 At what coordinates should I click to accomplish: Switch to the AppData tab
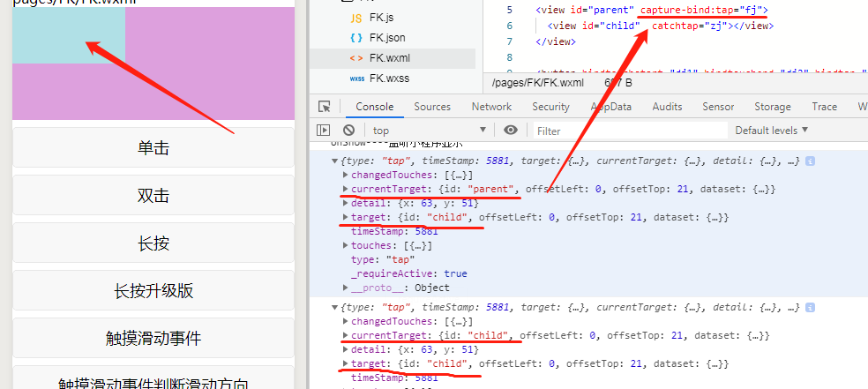tap(611, 106)
